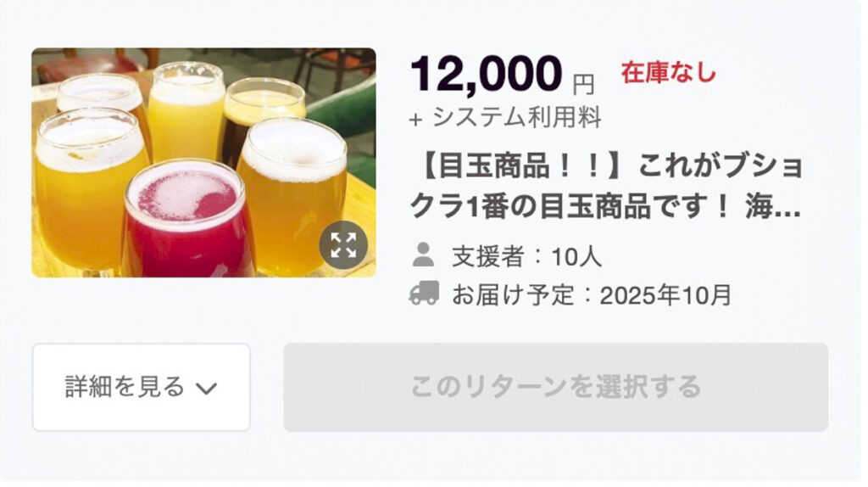
Task: Click the 円 currency symbol
Action: [583, 84]
